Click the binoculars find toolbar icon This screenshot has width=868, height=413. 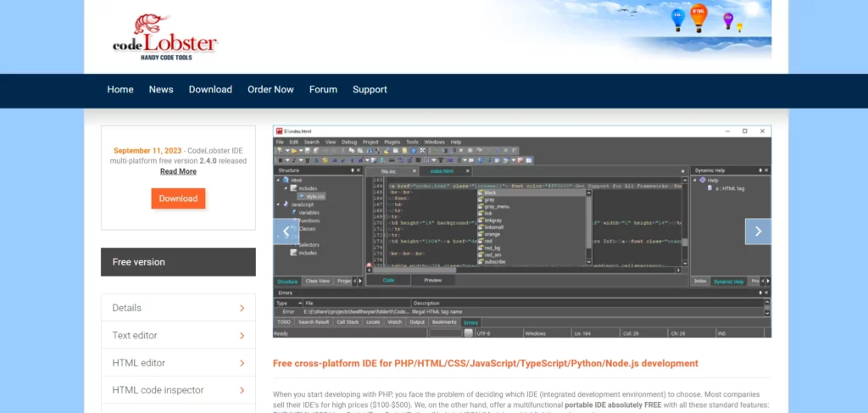[368, 150]
